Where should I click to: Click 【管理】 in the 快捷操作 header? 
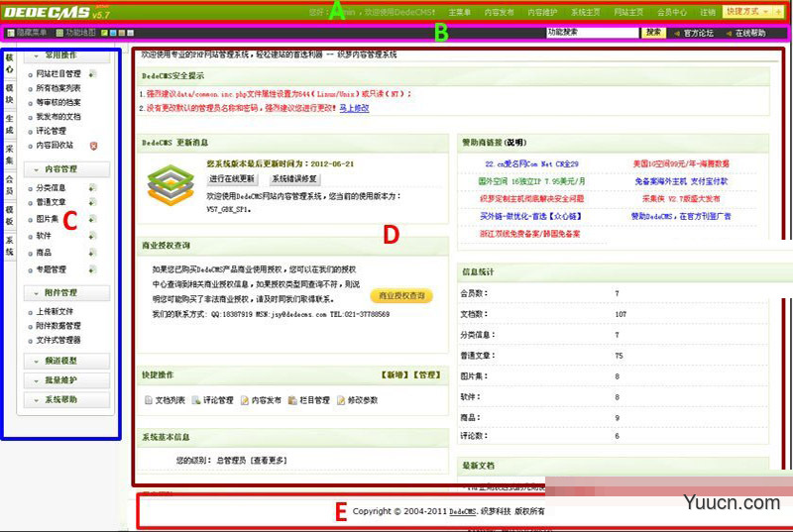(x=427, y=374)
